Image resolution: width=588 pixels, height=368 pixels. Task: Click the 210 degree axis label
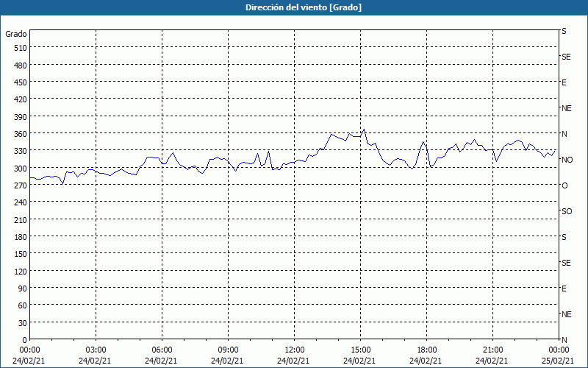(21, 220)
